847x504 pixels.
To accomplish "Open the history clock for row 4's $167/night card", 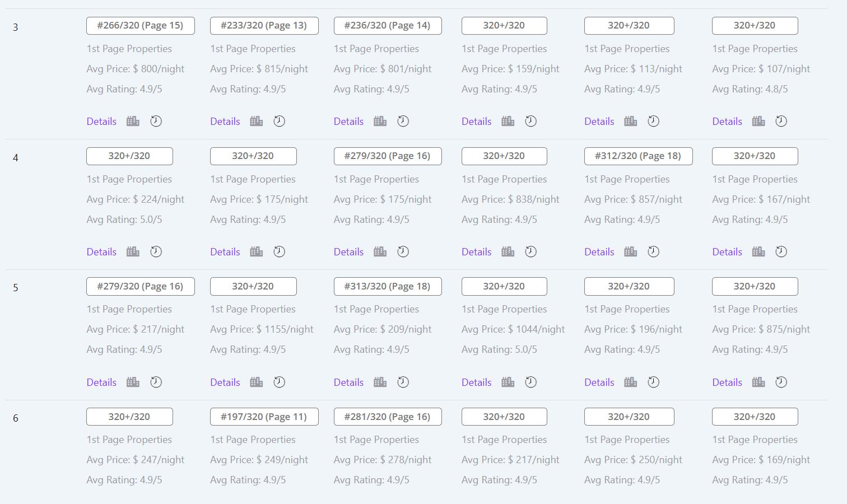I will (781, 251).
